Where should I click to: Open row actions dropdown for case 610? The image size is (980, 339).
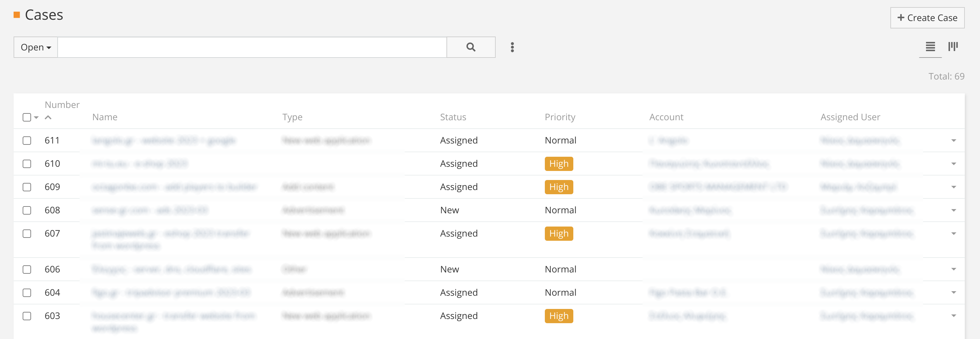[953, 164]
